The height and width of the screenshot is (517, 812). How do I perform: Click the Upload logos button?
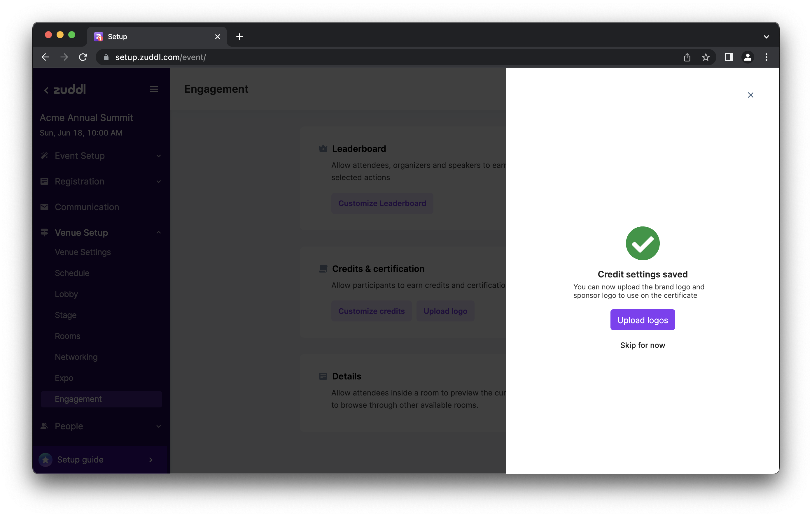click(642, 319)
